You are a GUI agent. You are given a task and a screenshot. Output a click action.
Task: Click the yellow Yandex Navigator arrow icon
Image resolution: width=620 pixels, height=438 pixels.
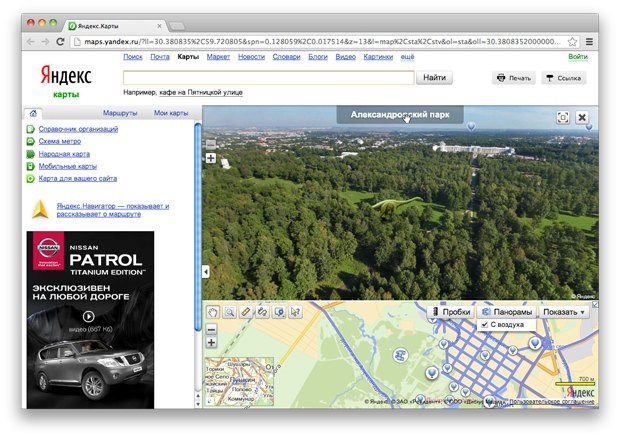[x=40, y=210]
